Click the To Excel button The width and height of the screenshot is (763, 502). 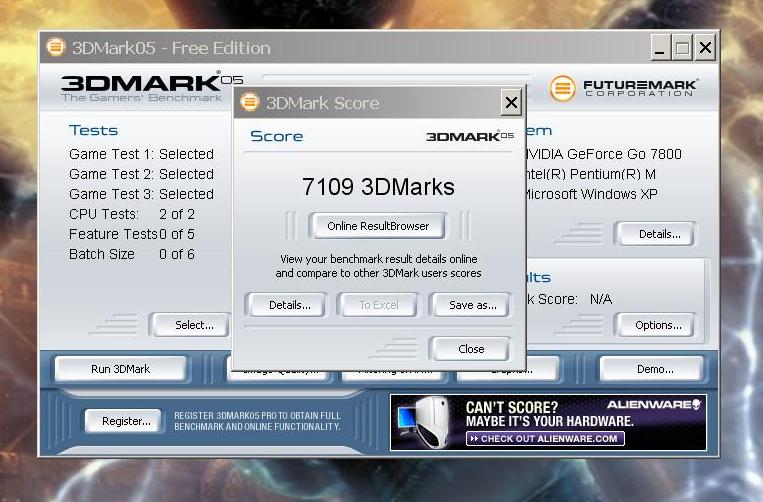[378, 305]
